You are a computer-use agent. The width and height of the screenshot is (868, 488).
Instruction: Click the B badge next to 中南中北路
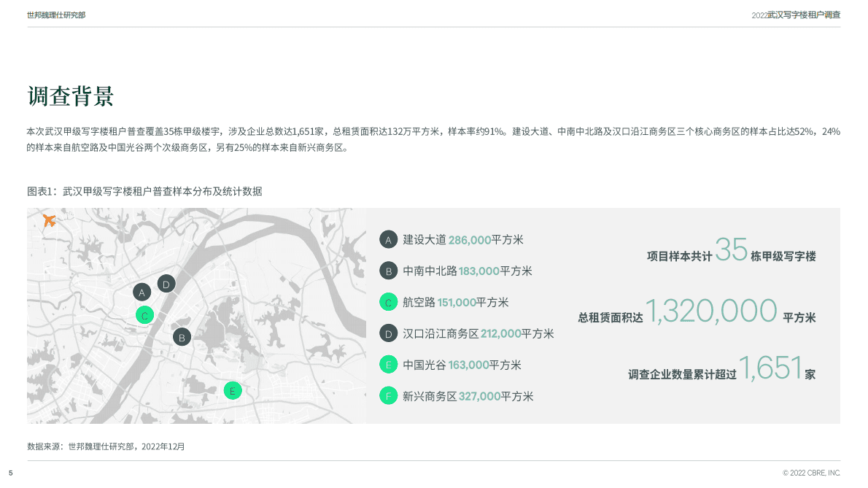click(x=388, y=271)
